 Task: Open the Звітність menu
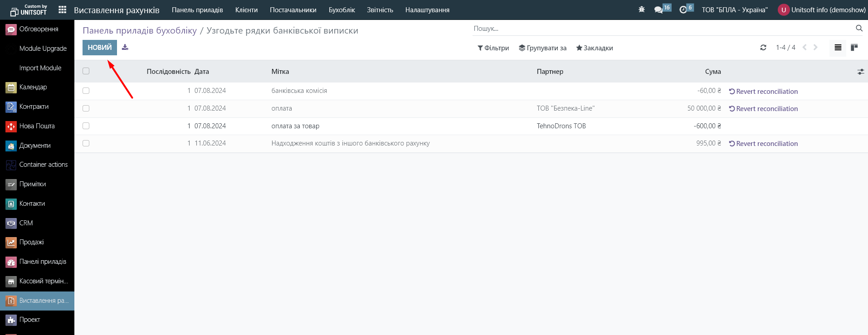(380, 10)
